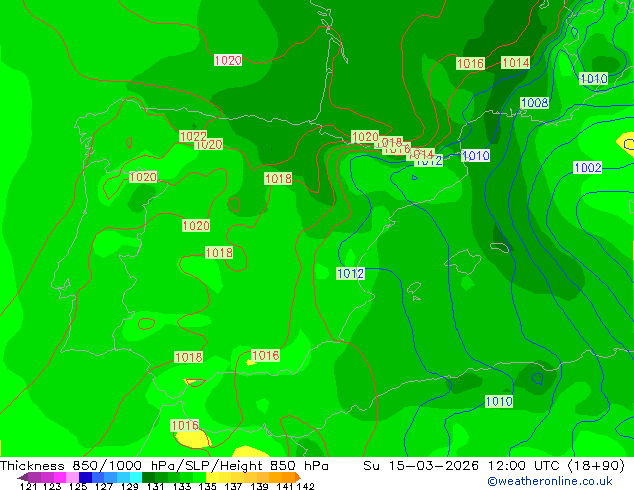Image resolution: width=634 pixels, height=490 pixels.
Task: Select the cyan legend swatch before 131
Action: pos(136,477)
